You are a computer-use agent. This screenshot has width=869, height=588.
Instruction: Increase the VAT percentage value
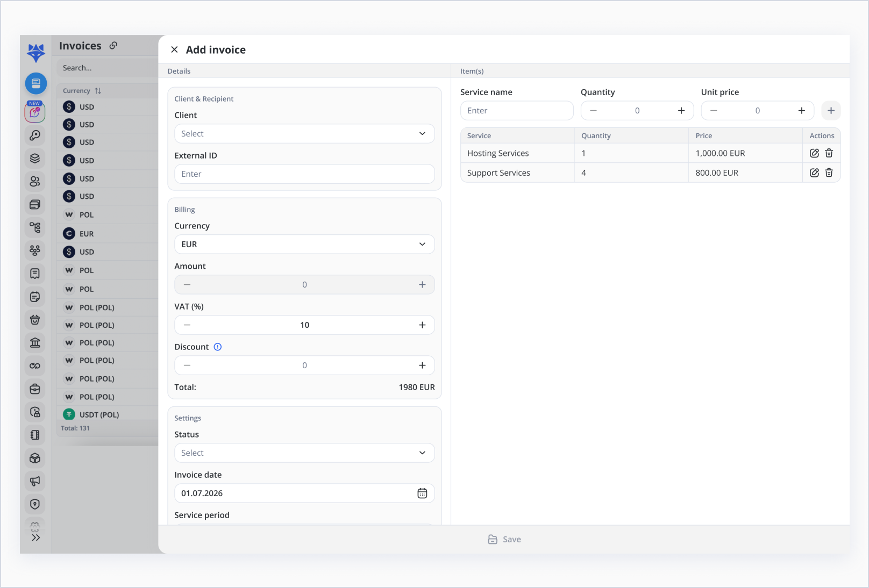[x=422, y=325]
